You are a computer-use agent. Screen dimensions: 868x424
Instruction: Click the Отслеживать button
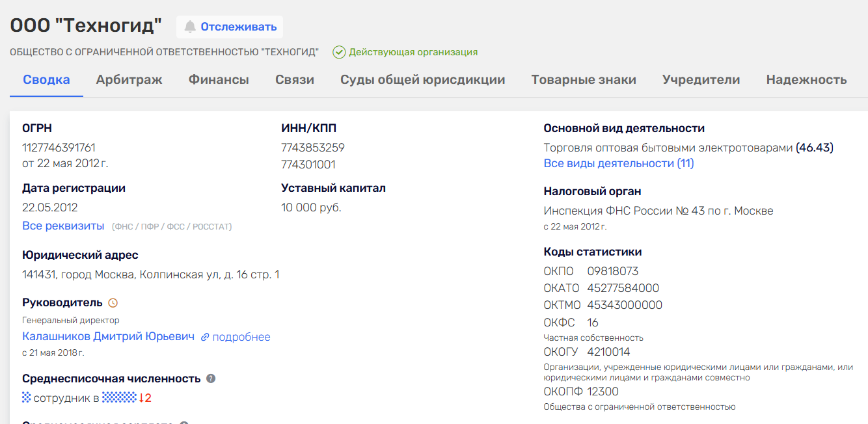click(230, 27)
